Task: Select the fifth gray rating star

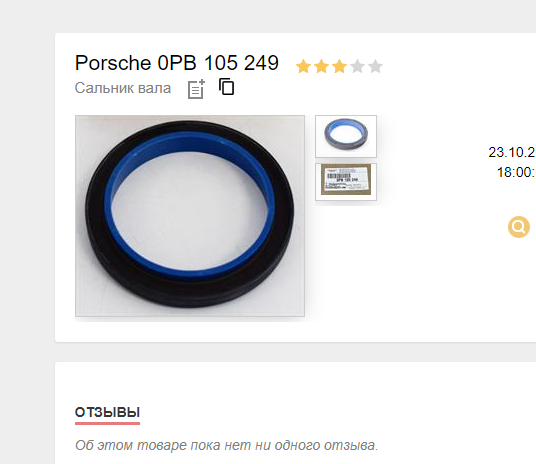Action: pos(376,66)
